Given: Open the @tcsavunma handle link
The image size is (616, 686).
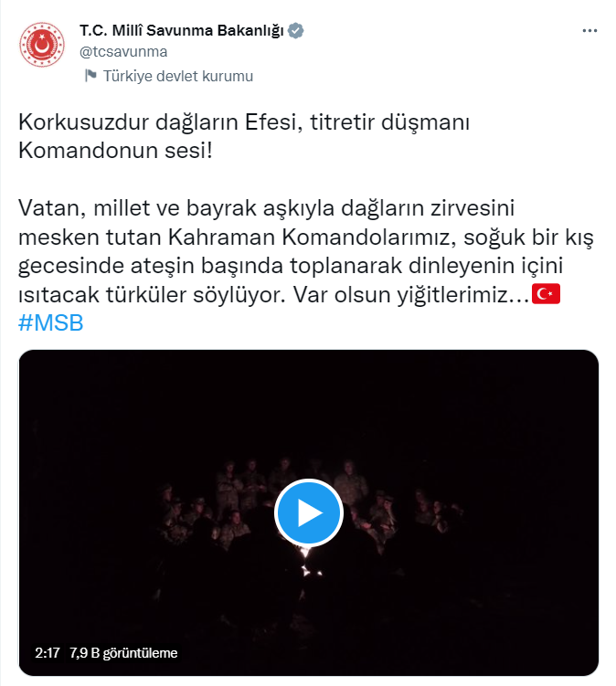Looking at the screenshot, I should (x=123, y=52).
